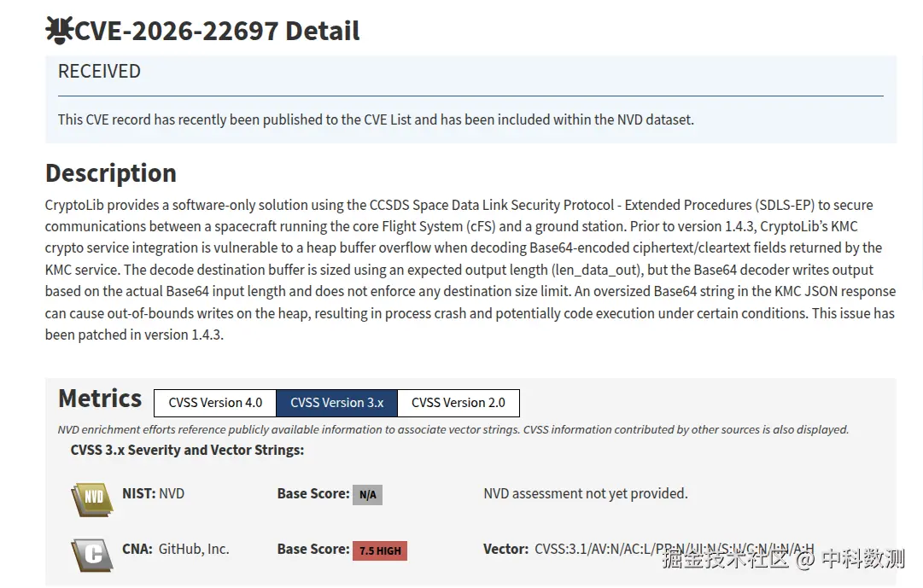Image resolution: width=923 pixels, height=588 pixels.
Task: Click the CVE record published notice text
Action: pos(376,119)
